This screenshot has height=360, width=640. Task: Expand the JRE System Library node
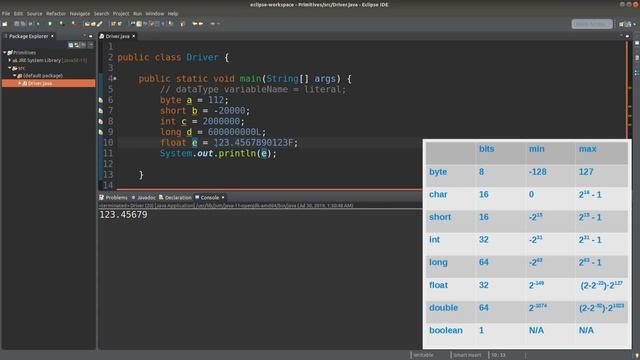[9, 60]
